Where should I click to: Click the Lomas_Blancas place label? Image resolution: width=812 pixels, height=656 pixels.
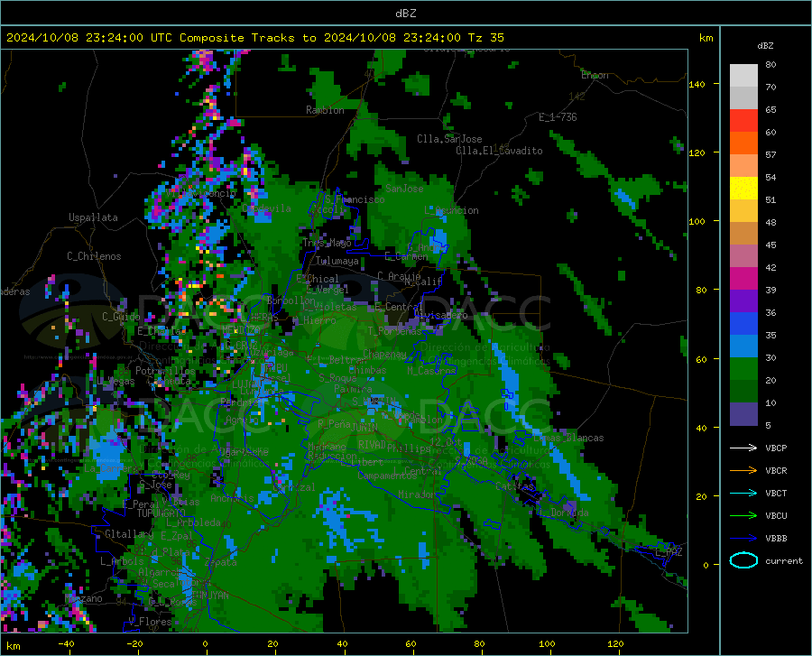(x=568, y=438)
